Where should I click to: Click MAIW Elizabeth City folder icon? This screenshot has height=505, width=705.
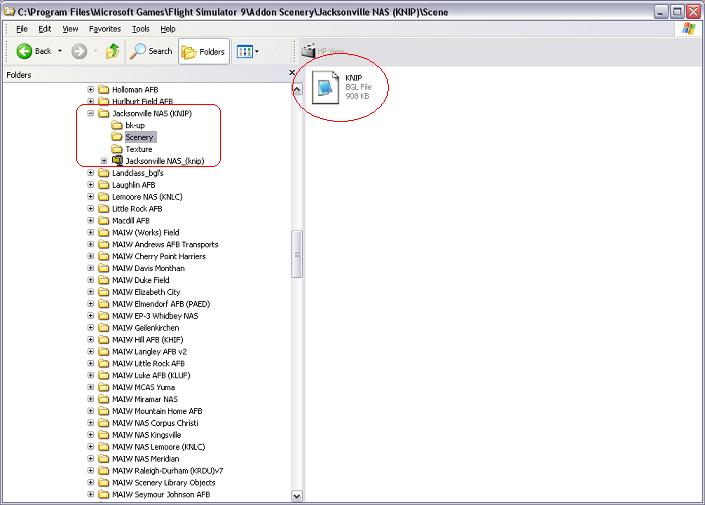pos(104,292)
